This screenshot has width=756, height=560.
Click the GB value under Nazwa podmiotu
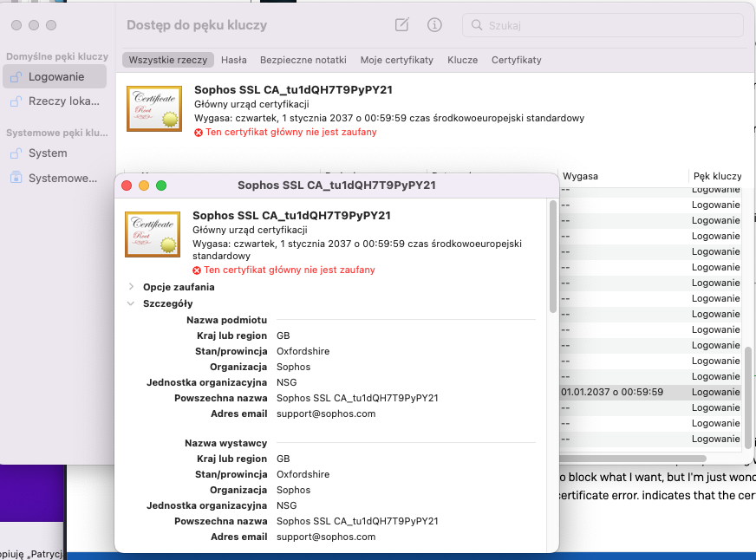(283, 335)
